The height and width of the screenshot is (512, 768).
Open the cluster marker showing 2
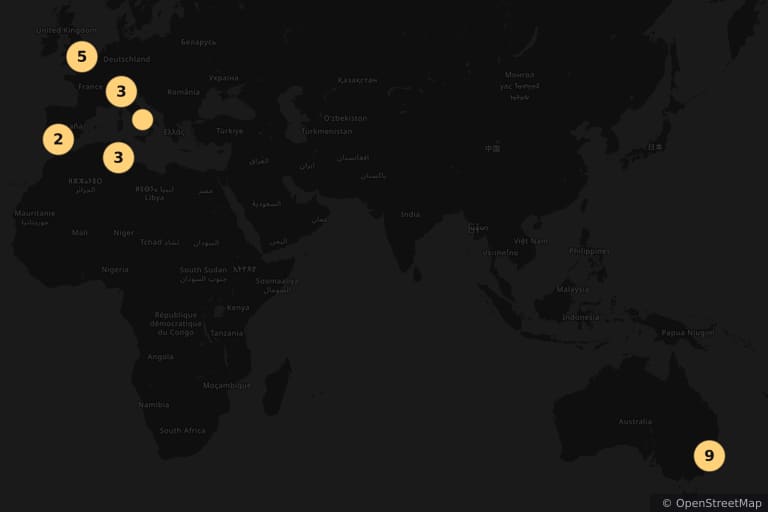click(58, 140)
